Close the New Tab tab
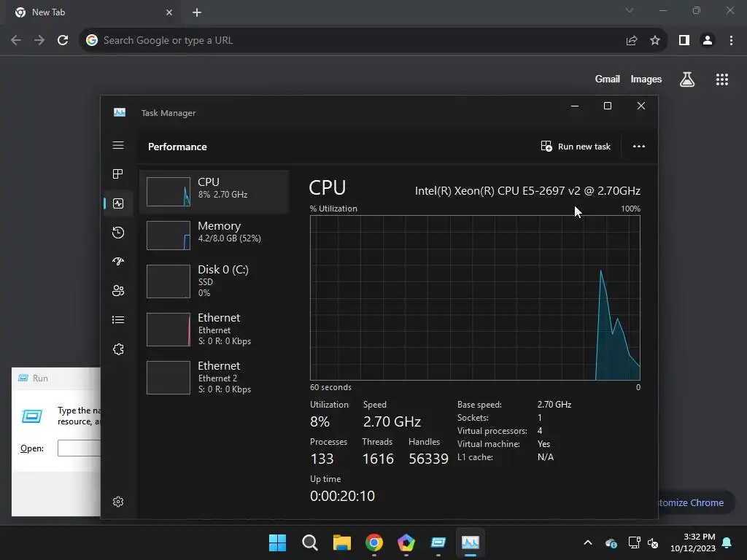 (x=169, y=12)
